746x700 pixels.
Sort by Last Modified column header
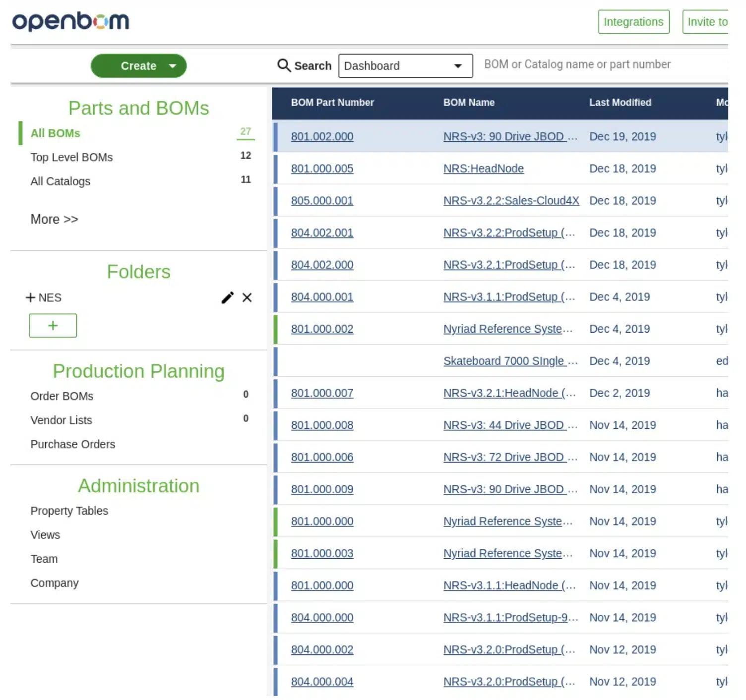[620, 103]
